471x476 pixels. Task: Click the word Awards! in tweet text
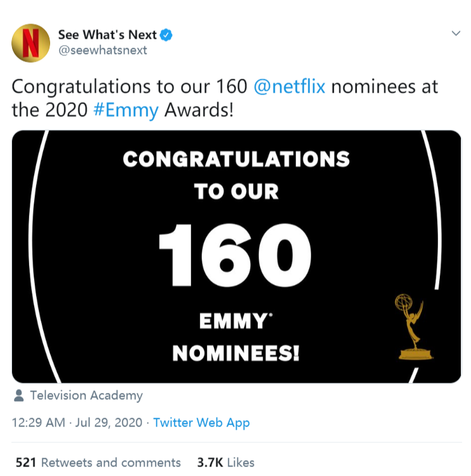pyautogui.click(x=199, y=110)
